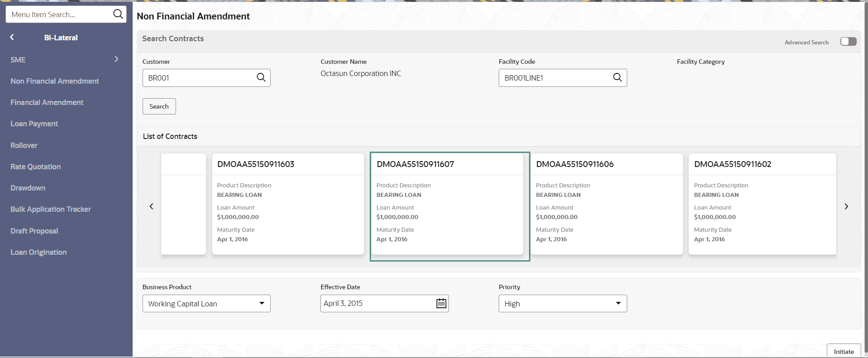Open Draft Proposal in sidebar
The width and height of the screenshot is (868, 358).
(34, 231)
